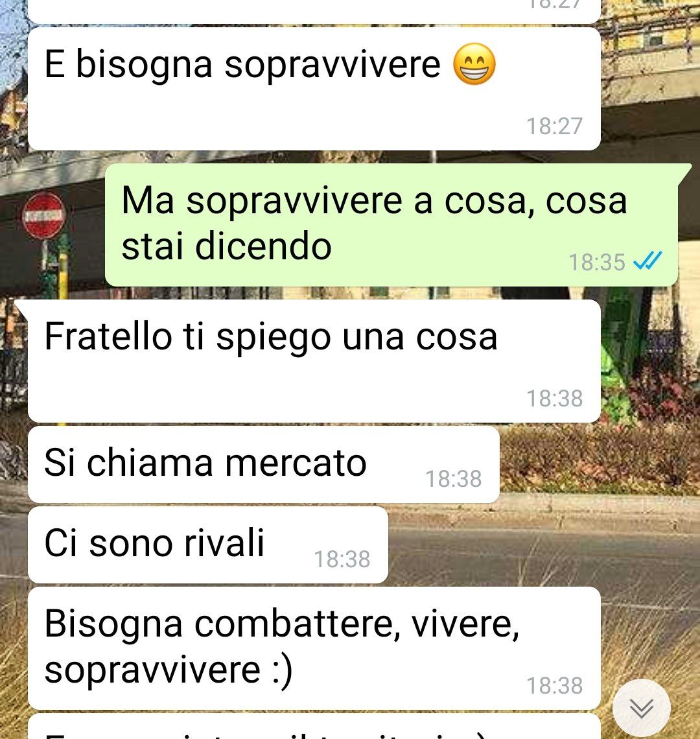The height and width of the screenshot is (739, 700).
Task: Tap the 18:38 timestamp on "Si chiama mercato"
Action: click(x=454, y=479)
